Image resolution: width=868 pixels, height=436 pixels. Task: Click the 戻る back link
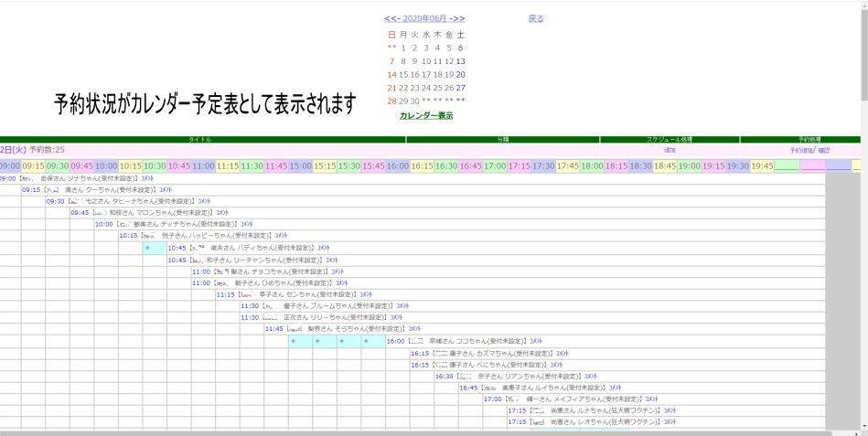(536, 18)
